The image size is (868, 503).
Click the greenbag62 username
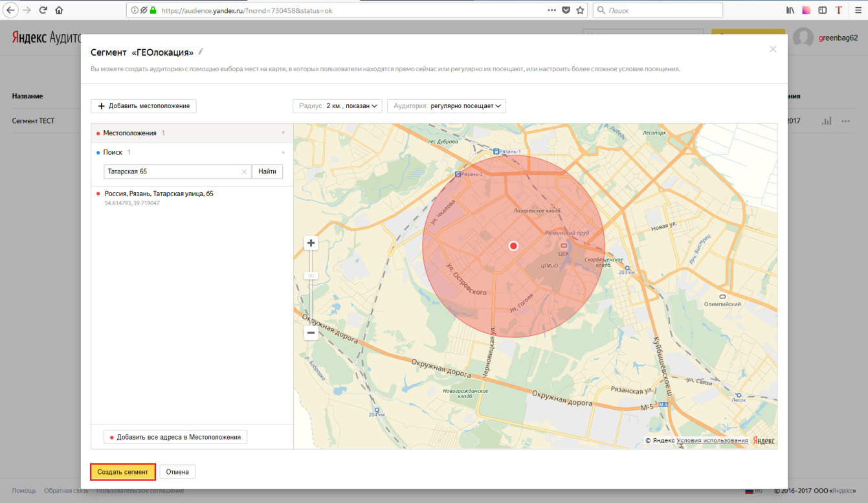click(x=838, y=38)
